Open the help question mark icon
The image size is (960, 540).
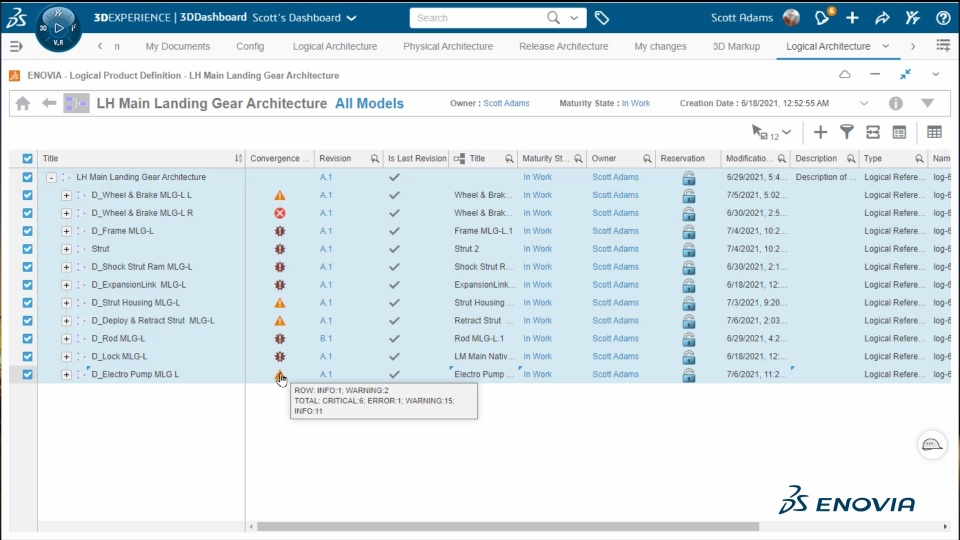tap(943, 18)
